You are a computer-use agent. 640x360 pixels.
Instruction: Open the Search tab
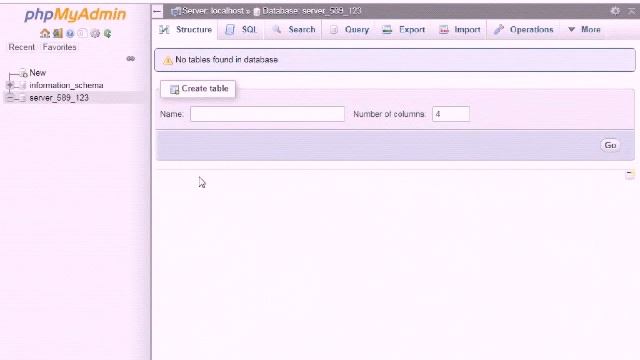coord(294,30)
